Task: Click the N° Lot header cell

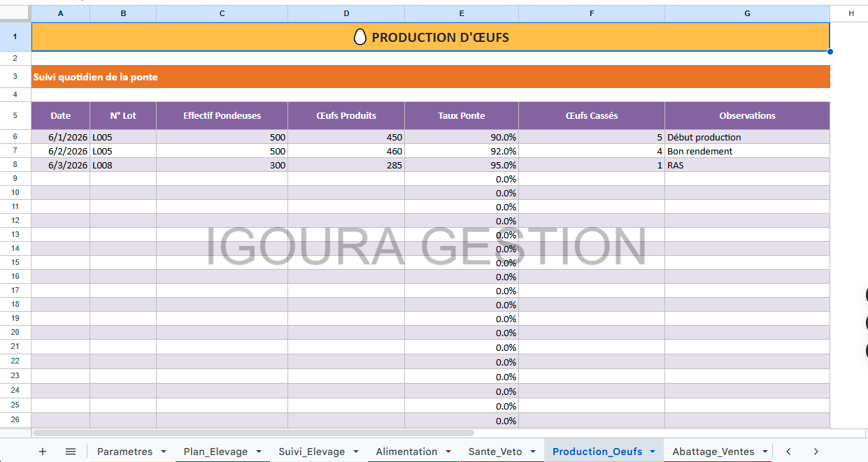Action: tap(123, 116)
